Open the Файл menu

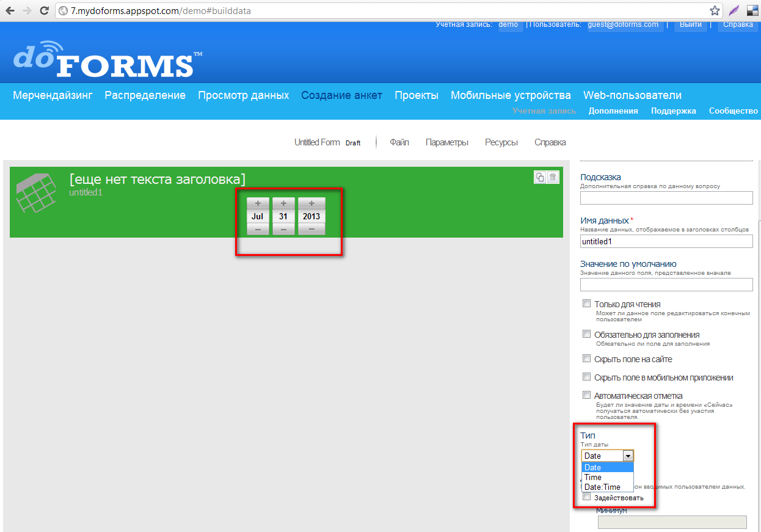coord(399,142)
